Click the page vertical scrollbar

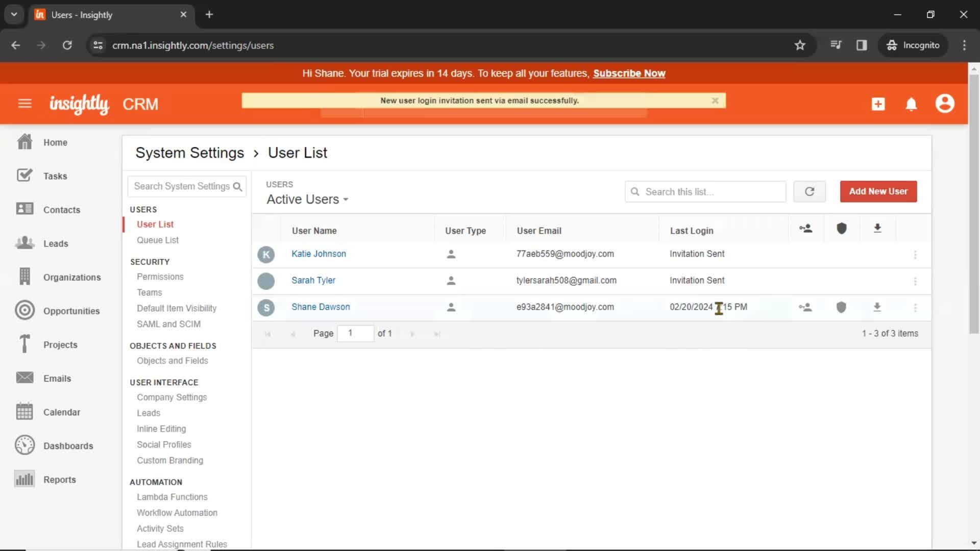coord(974,204)
